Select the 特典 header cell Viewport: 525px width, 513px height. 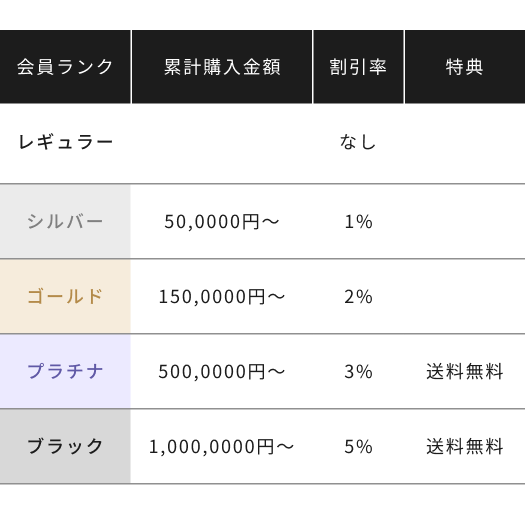click(x=465, y=67)
